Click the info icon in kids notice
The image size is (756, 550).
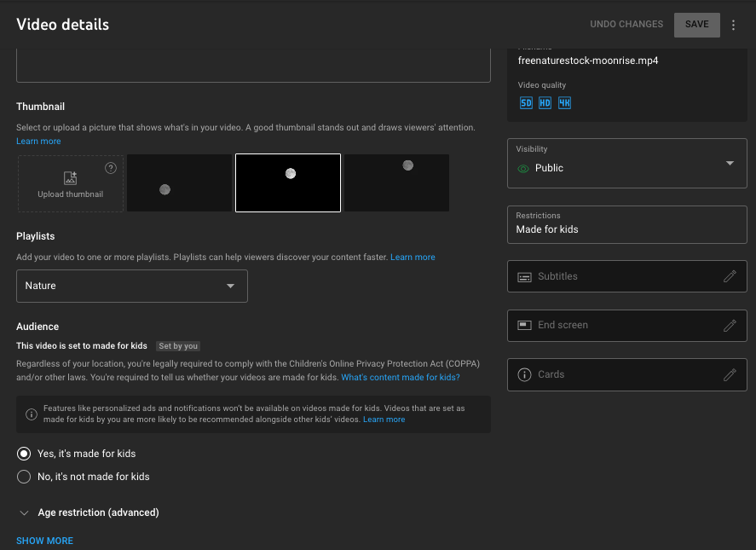(x=32, y=414)
